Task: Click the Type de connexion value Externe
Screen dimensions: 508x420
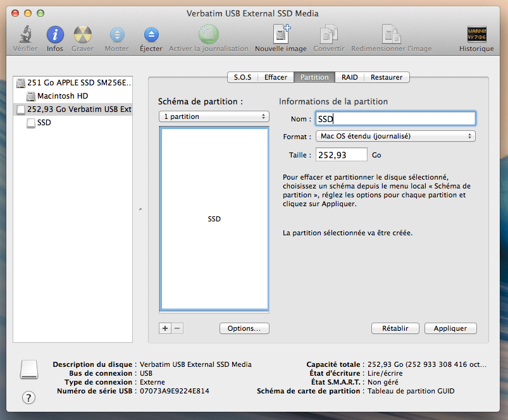Action: (152, 383)
